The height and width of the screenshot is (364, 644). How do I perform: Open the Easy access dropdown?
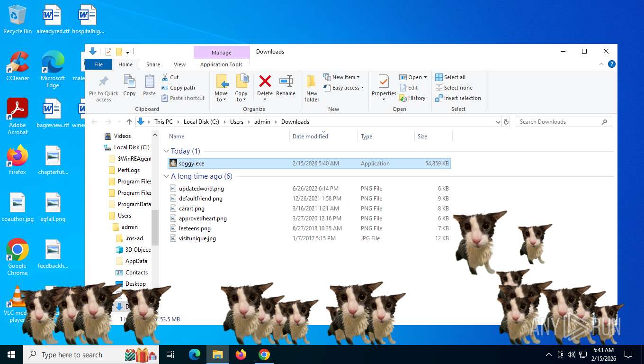click(344, 88)
